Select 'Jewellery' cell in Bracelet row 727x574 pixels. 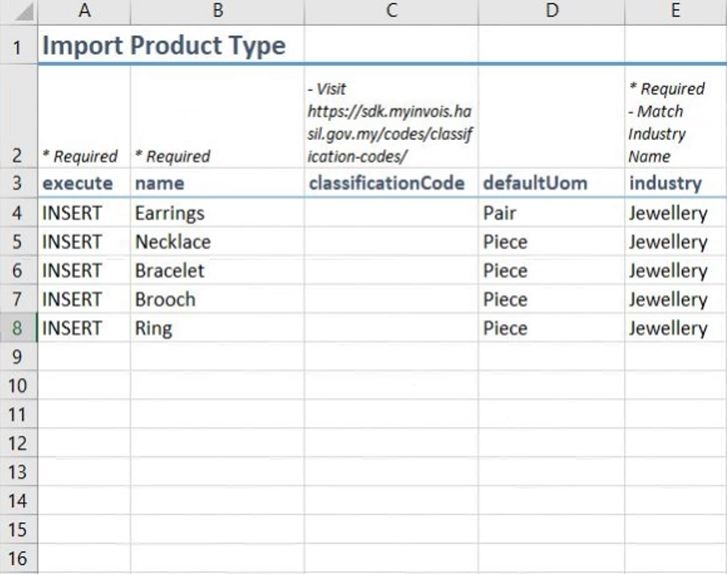coord(676,270)
